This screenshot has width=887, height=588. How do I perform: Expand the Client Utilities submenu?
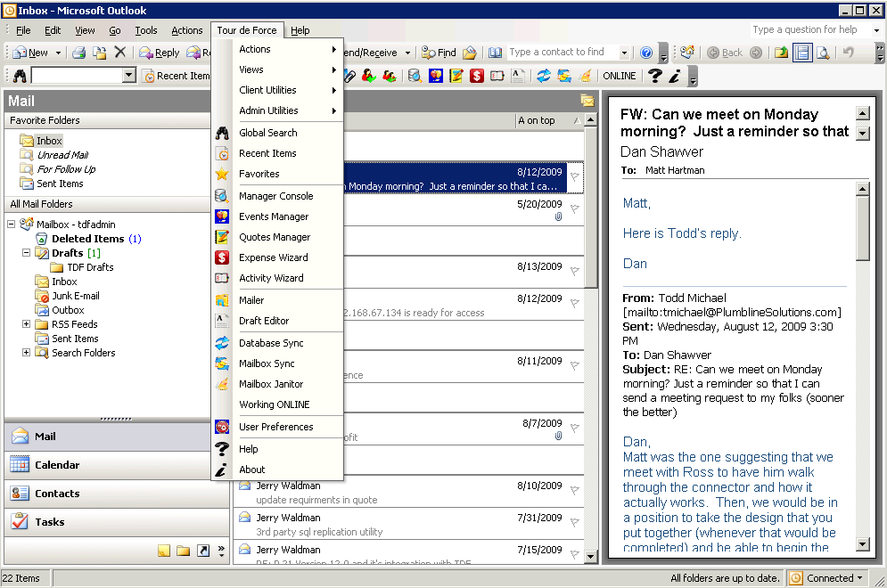(277, 90)
